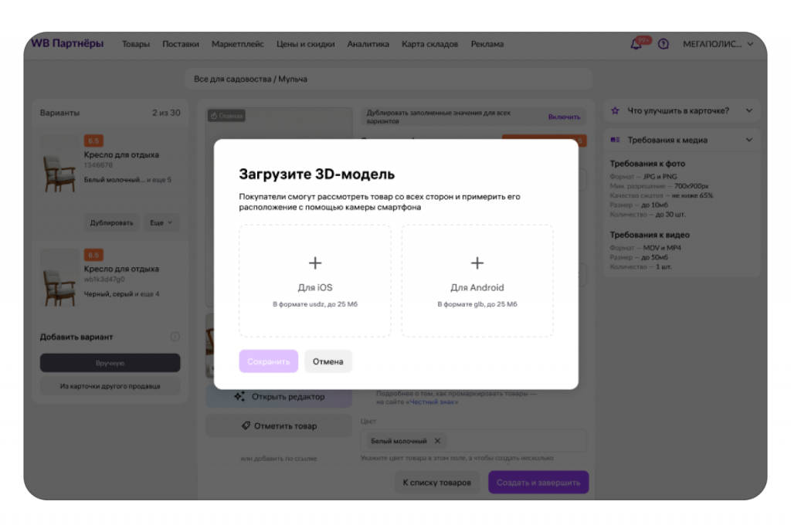Remove the Белый молочный color tag
This screenshot has height=532, width=791.
[x=437, y=441]
